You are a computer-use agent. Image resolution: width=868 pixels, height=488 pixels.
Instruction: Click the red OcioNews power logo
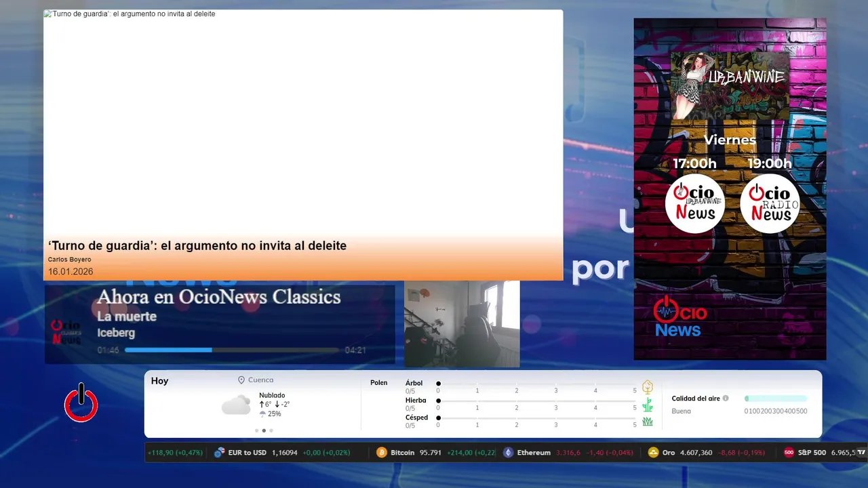pos(81,403)
